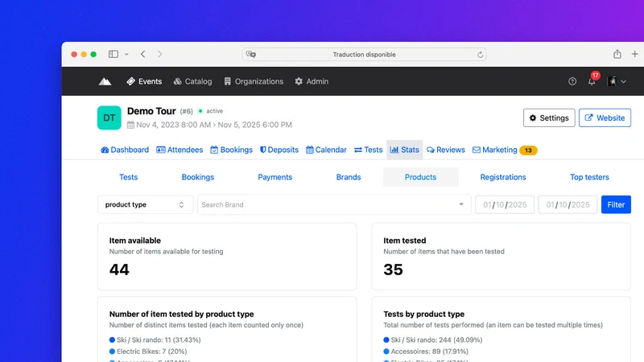Open the Events menu
Viewport: 644px width, 362px height.
tap(144, 81)
